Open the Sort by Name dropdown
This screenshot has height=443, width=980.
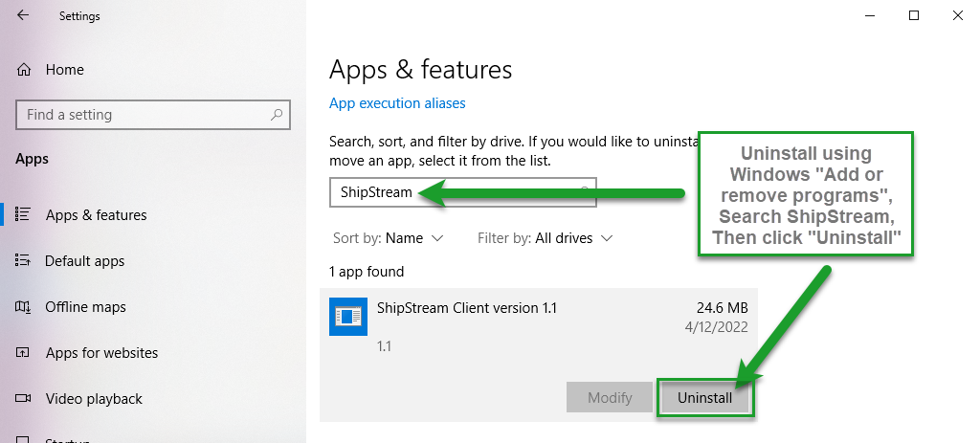(x=389, y=237)
